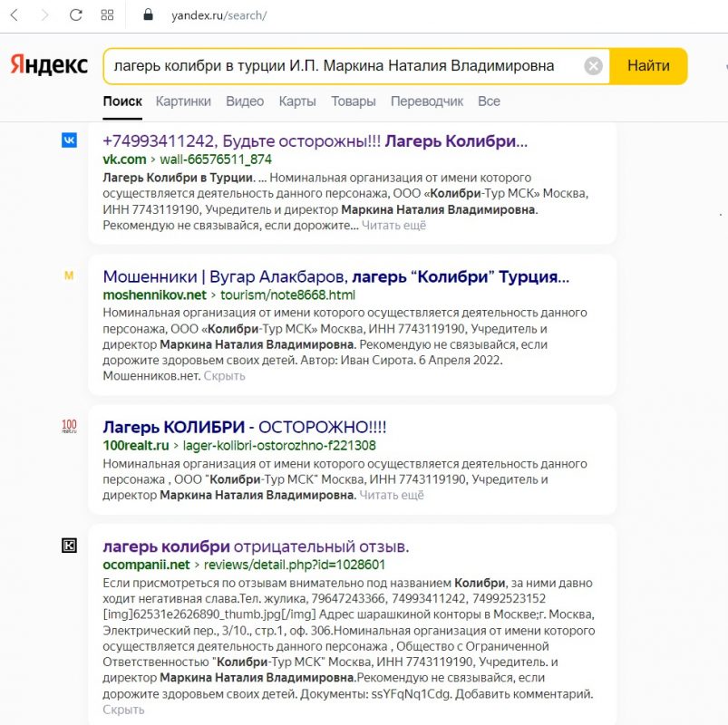Select the Поиск tab
The width and height of the screenshot is (728, 725).
point(122,101)
